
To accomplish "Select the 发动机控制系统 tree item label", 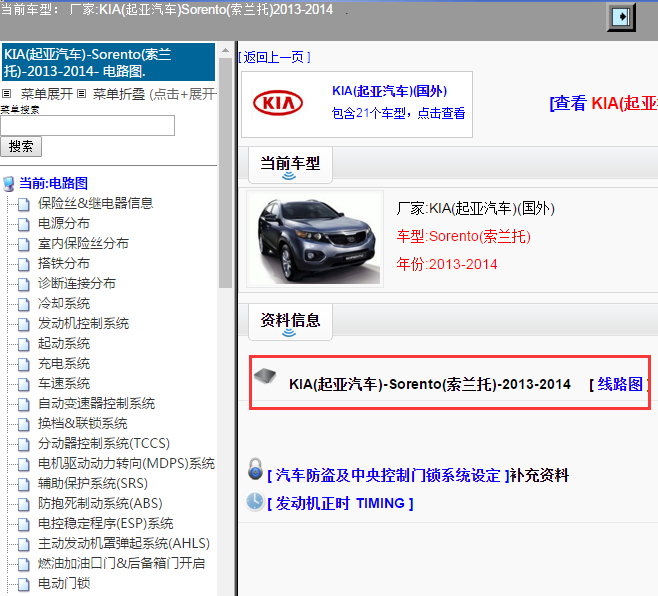I will click(83, 324).
